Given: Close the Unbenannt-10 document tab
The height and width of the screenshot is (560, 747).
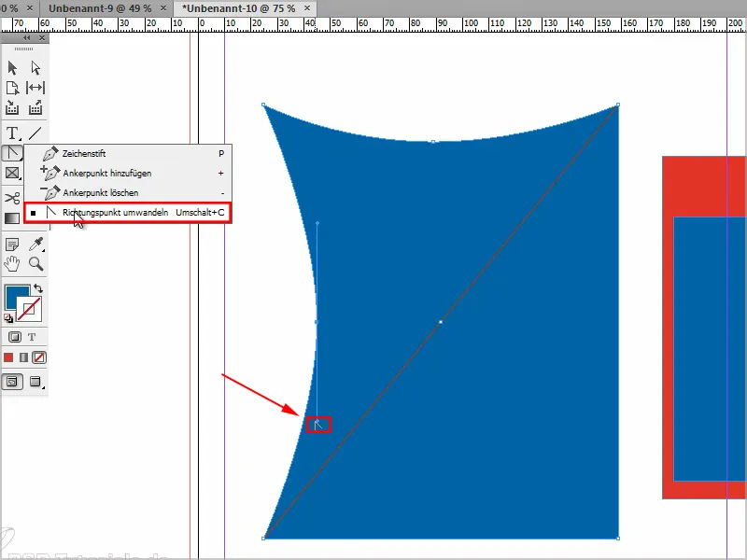Looking at the screenshot, I should pyautogui.click(x=307, y=8).
